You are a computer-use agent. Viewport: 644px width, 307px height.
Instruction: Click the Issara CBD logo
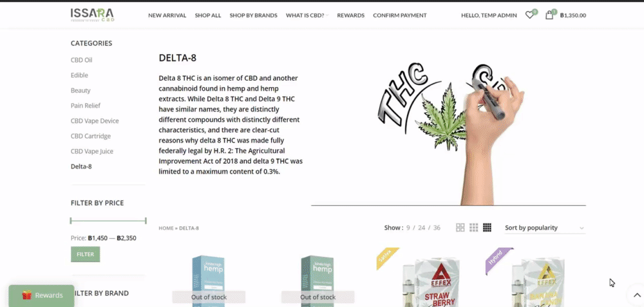coord(92,15)
